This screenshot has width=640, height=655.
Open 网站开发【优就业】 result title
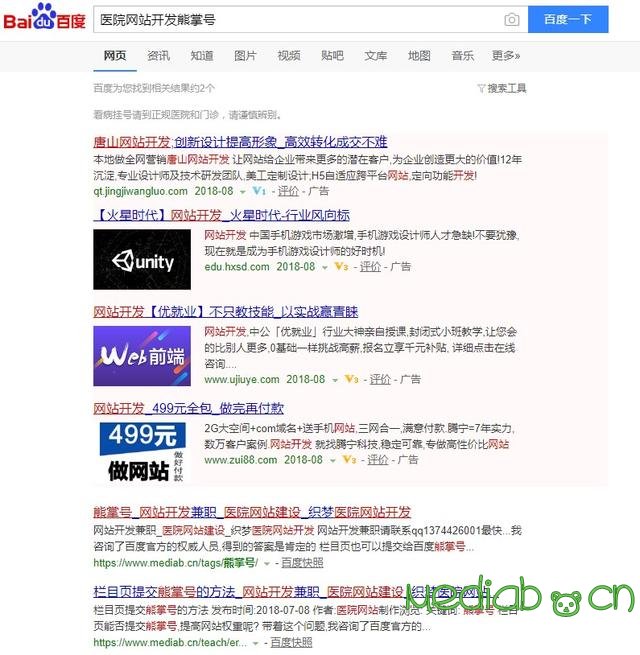click(226, 312)
